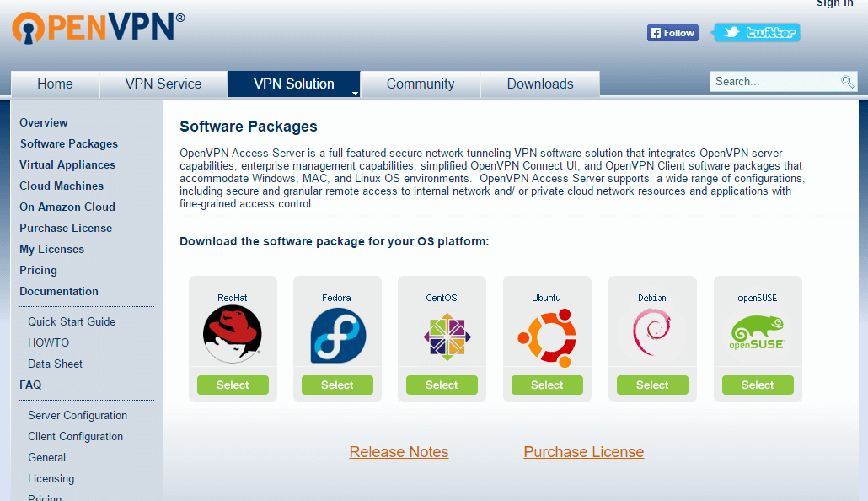Viewport: 868px width, 501px height.
Task: Click the Fedora logo icon
Action: tap(338, 336)
